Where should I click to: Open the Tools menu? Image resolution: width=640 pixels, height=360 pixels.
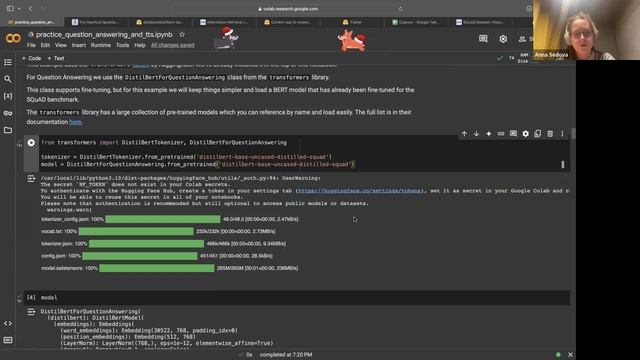tap(122, 45)
